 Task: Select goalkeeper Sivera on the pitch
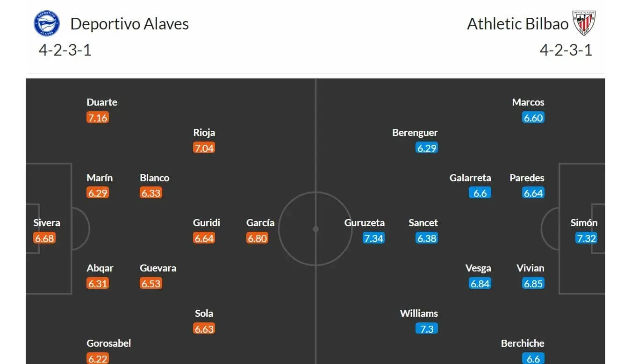coord(47,223)
